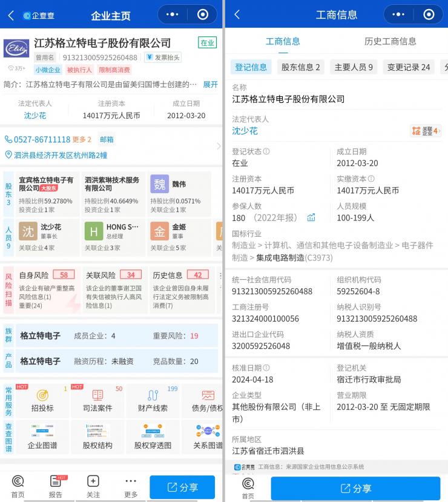Image resolution: width=448 pixels, height=502 pixels.
Task: Select the 股东信息 2 sub-tab
Action: [x=300, y=67]
